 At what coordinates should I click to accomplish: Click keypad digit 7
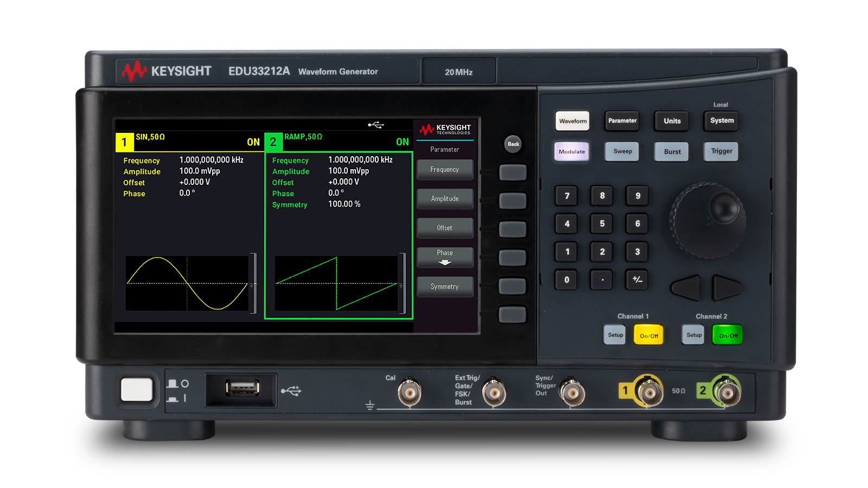(x=567, y=196)
